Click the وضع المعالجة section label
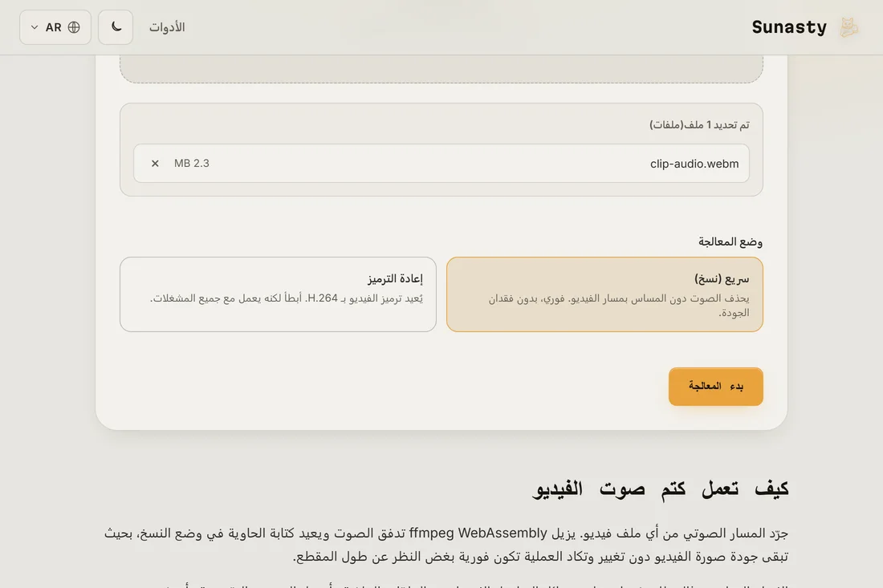The width and height of the screenshot is (883, 588). point(730,241)
